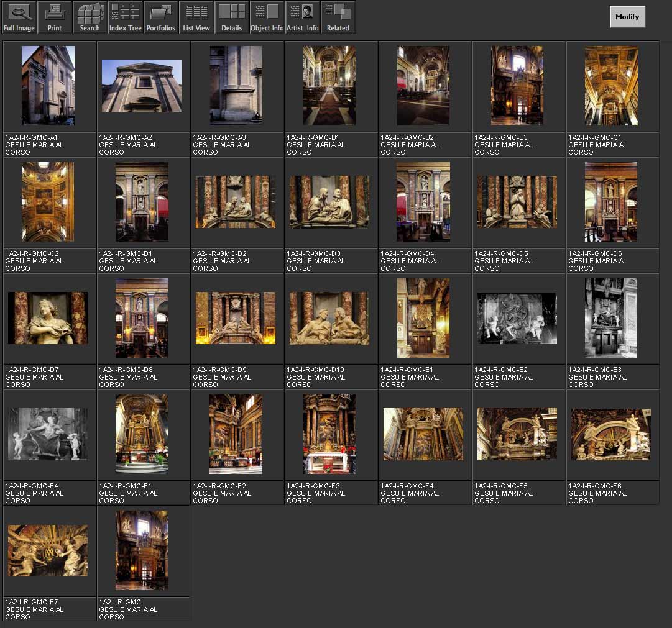672x628 pixels.
Task: Select thumbnail 1A2-I-R-GMC-B3
Action: click(517, 86)
